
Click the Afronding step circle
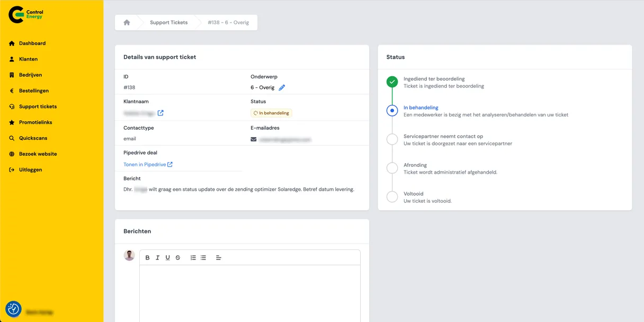(392, 168)
